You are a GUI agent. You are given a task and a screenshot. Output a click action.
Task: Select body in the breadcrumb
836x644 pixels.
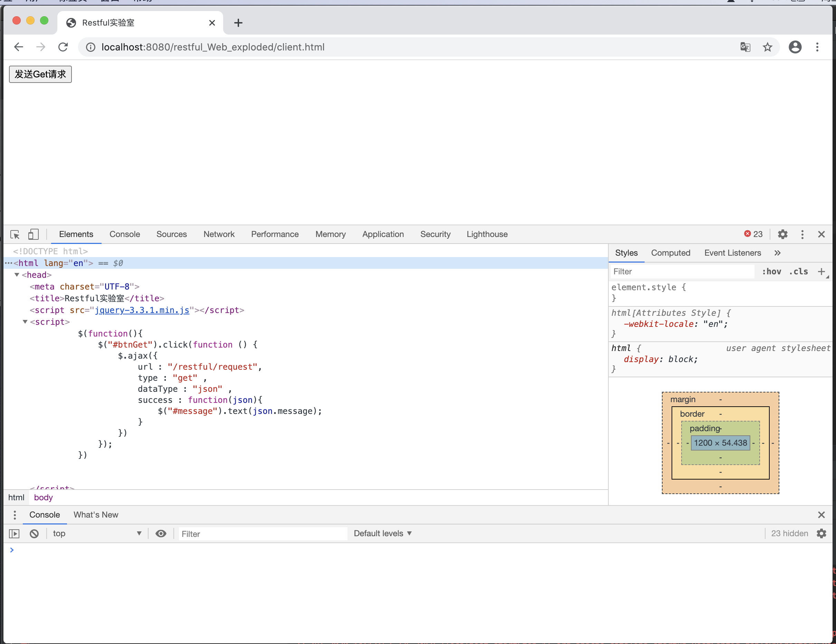point(43,498)
